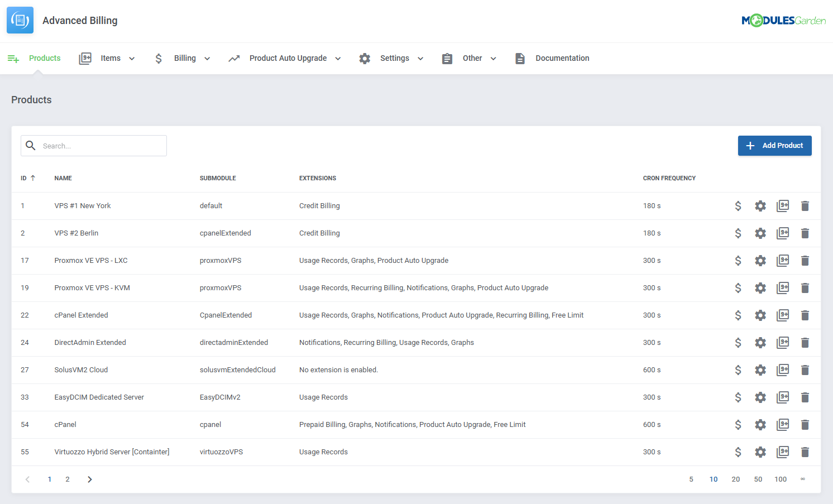Screen dimensions: 833x504
Task: Open settings gear for Virtuozzo Hybrid Server
Action: tap(760, 452)
